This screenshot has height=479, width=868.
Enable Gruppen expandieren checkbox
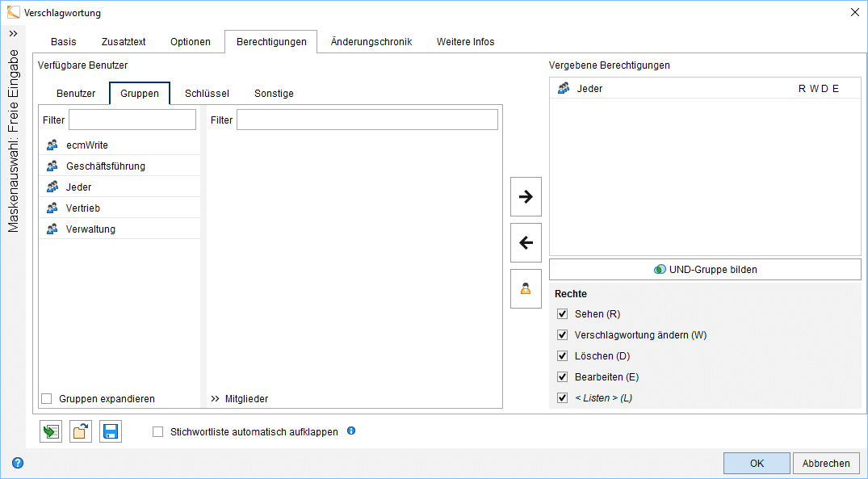pos(47,399)
